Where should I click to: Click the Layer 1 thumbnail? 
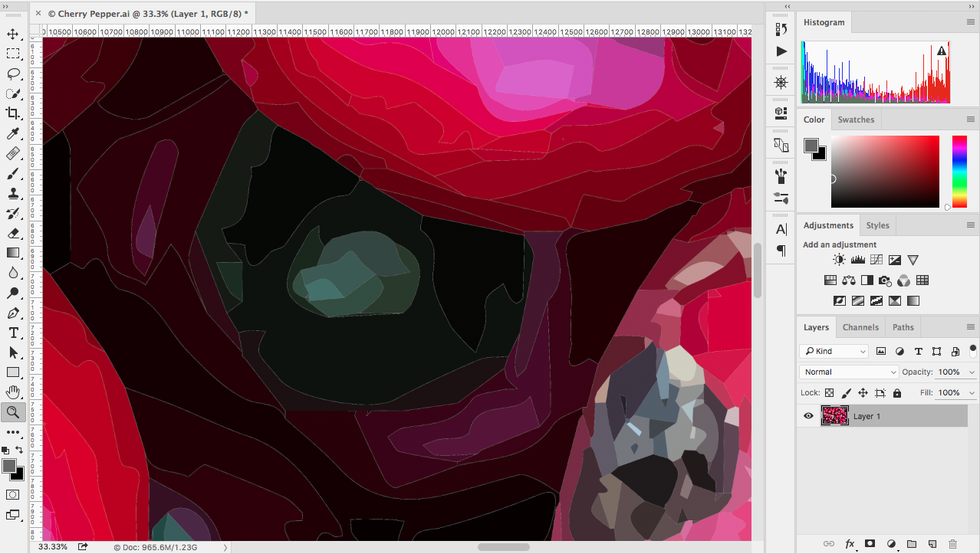click(835, 416)
